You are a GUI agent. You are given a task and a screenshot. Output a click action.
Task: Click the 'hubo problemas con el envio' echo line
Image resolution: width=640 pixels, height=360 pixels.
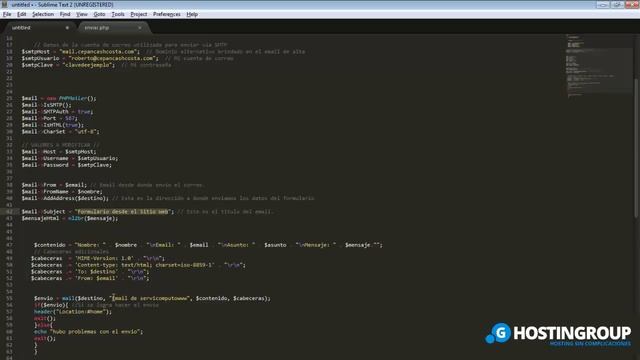tap(89, 331)
